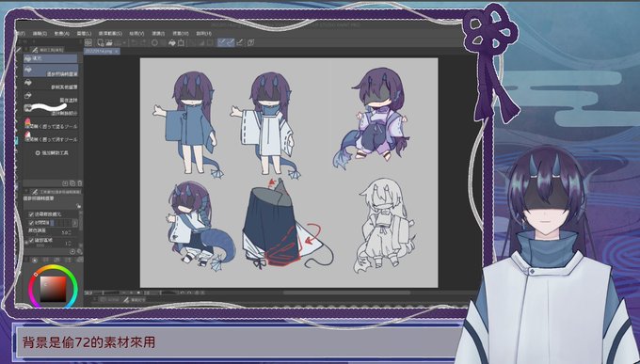Open CLIP STUDIO launcher icon in toolbar
Image resolution: width=640 pixels, height=364 pixels.
pos(88,43)
